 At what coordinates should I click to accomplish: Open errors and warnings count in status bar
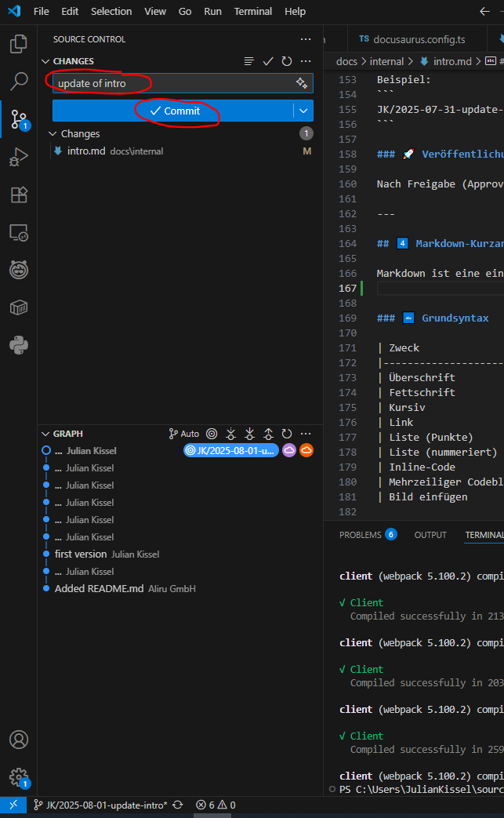(x=216, y=805)
